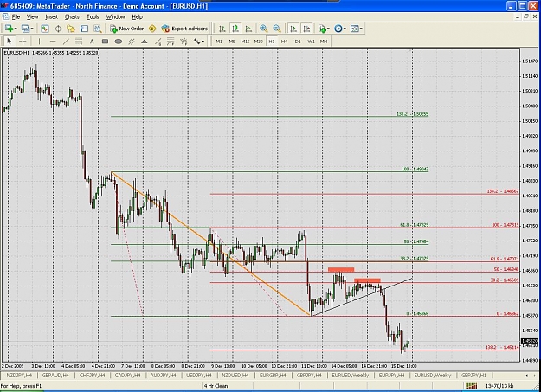This screenshot has width=541, height=392.
Task: Open the Tools menu
Action: click(93, 16)
